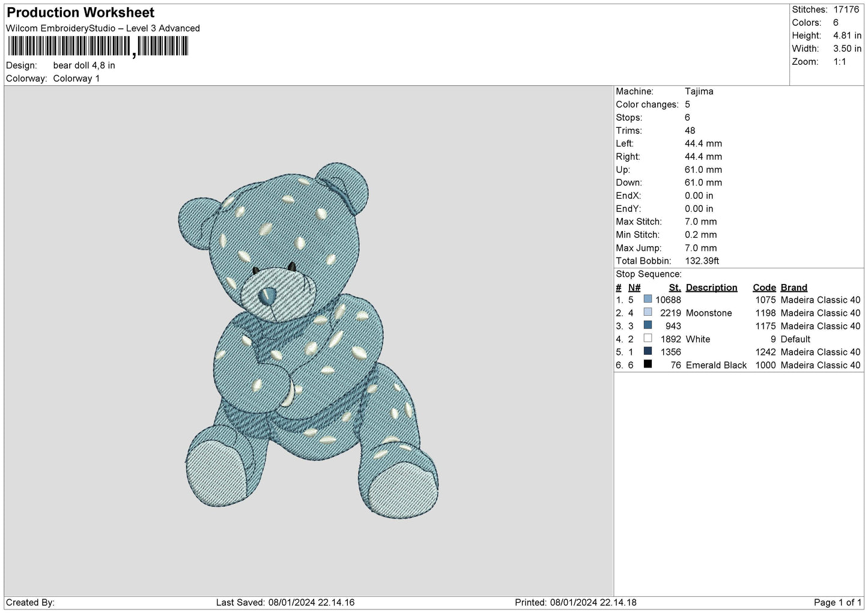Click the Max Stitch value '7.0 mm'

click(701, 222)
